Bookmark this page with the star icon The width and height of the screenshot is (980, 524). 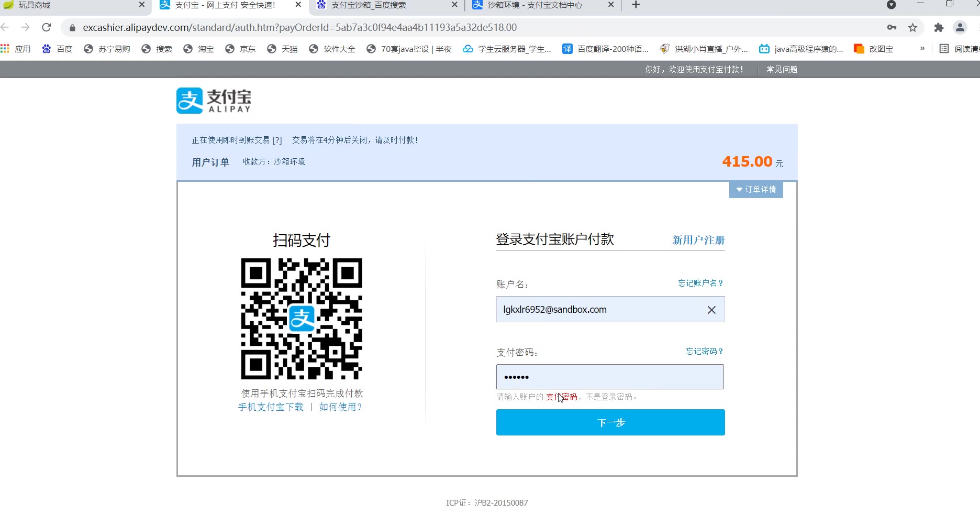pos(912,28)
